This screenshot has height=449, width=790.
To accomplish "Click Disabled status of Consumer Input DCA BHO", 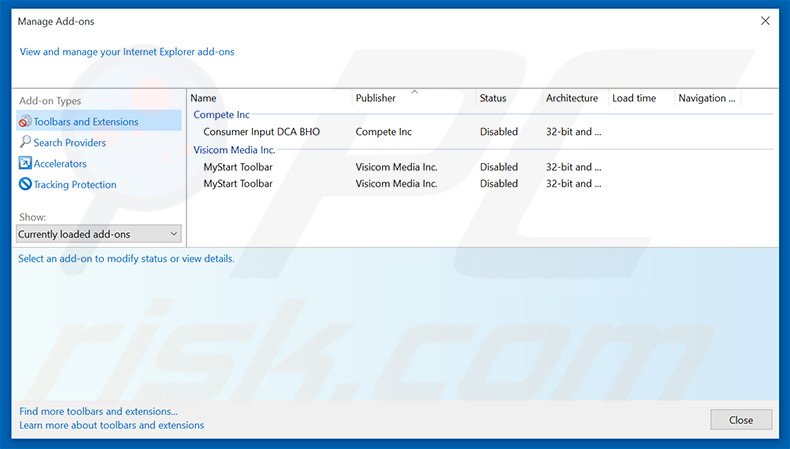I will [499, 132].
